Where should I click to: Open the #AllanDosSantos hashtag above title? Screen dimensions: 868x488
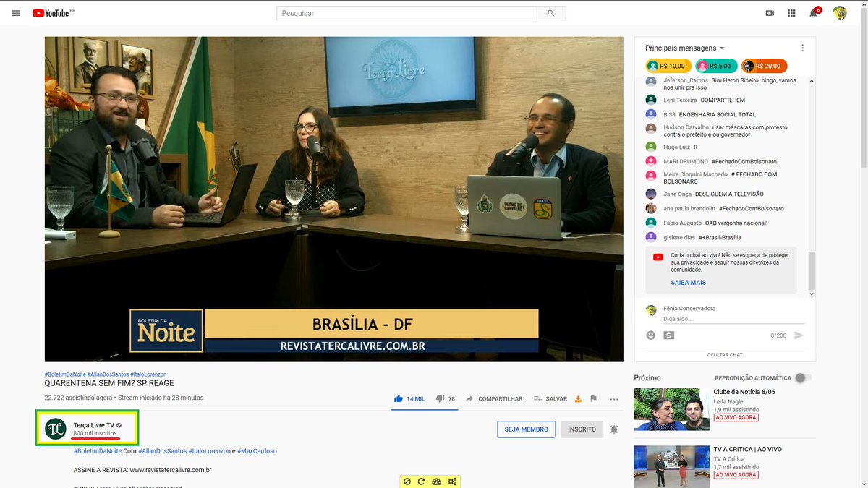click(108, 374)
